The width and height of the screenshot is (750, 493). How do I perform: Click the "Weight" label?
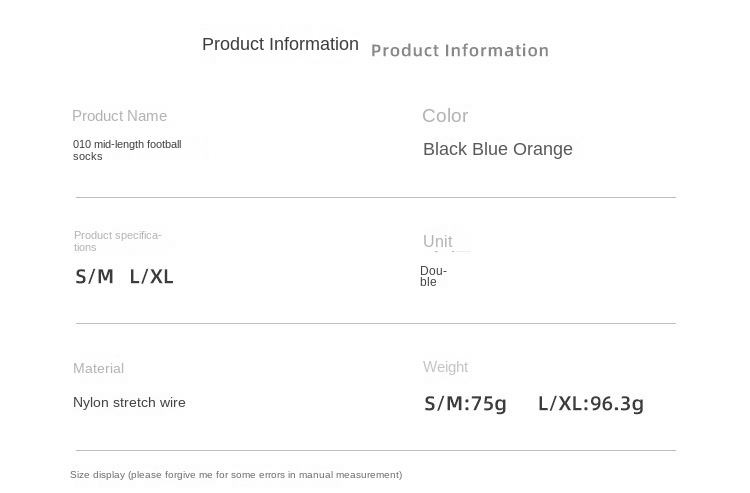pos(445,367)
